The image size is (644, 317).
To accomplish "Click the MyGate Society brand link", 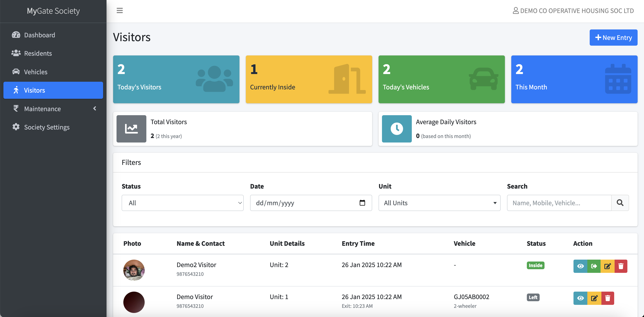I will coord(53,11).
